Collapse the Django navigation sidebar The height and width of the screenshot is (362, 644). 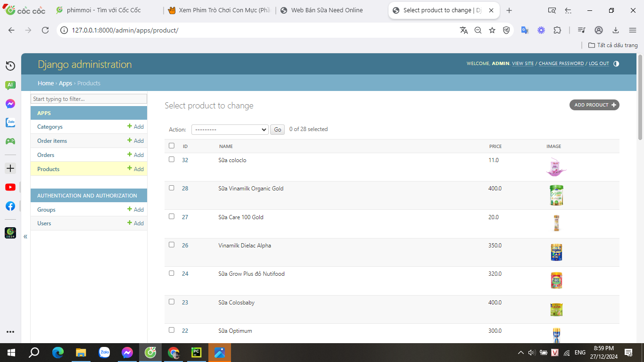point(25,237)
